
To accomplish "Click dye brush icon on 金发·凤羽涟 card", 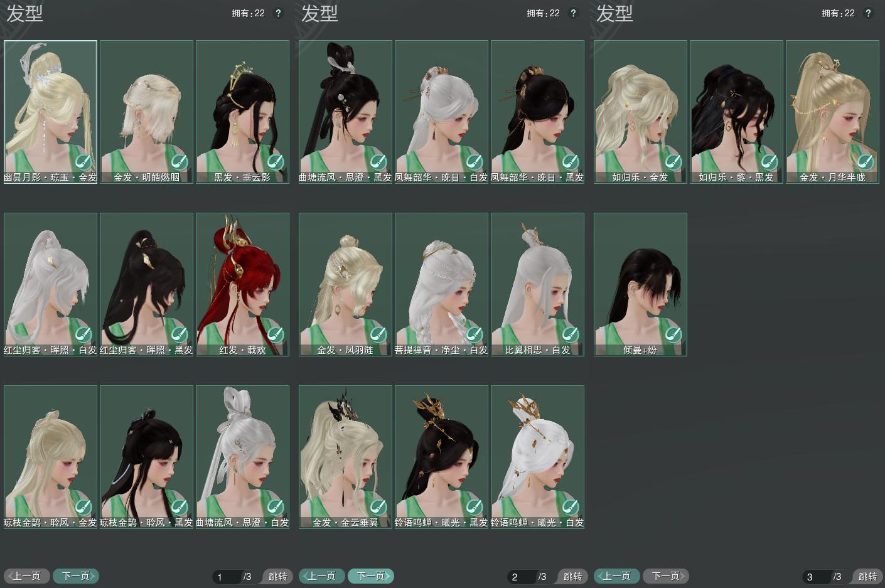I will [x=378, y=334].
